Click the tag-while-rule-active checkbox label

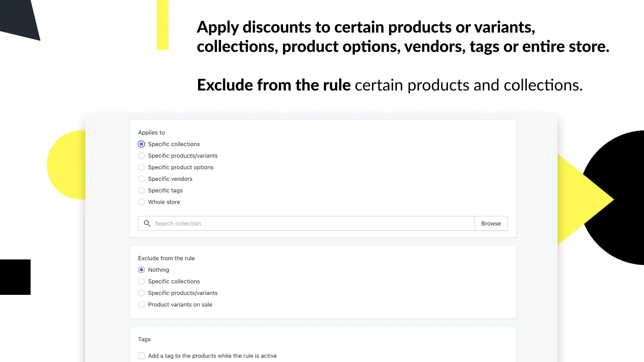tap(213, 356)
